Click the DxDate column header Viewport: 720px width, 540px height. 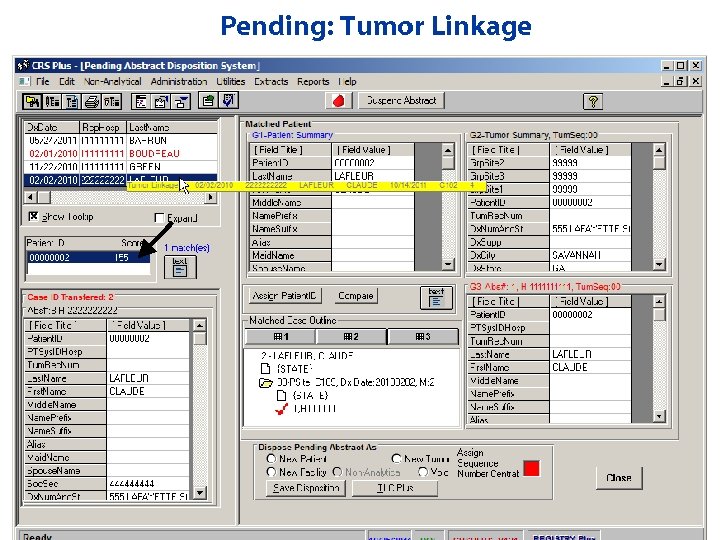point(51,127)
